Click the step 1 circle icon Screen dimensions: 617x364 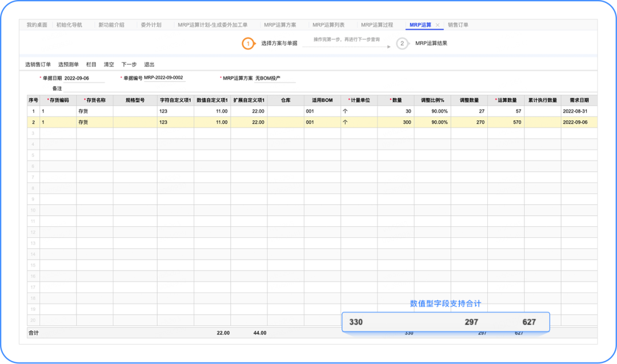pyautogui.click(x=248, y=43)
